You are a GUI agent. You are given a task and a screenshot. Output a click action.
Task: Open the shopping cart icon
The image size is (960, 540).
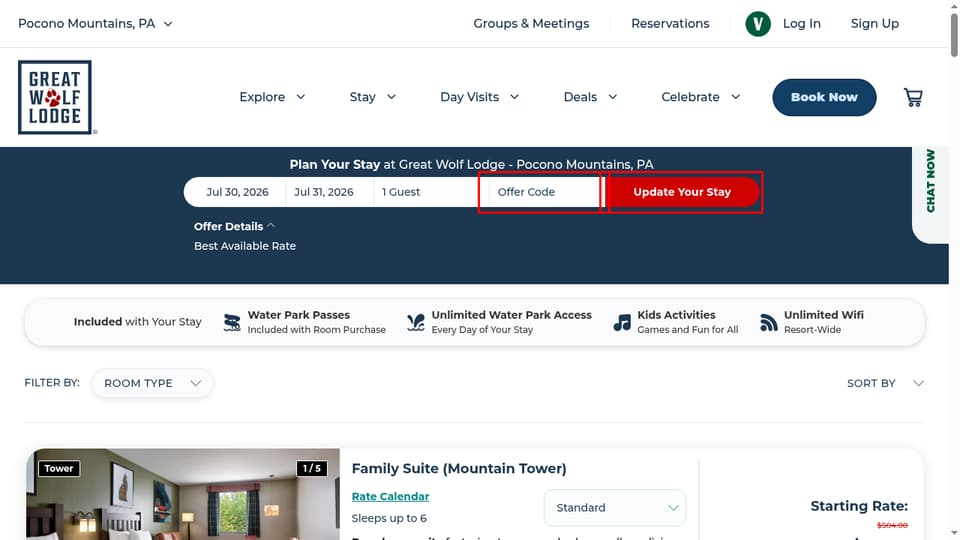[x=913, y=97]
